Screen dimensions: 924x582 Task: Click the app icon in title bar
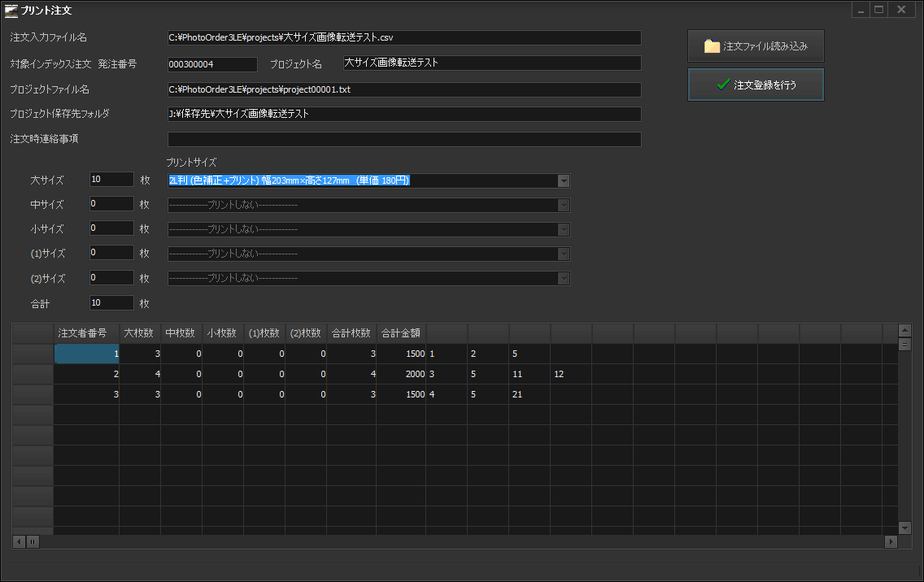tap(11, 10)
